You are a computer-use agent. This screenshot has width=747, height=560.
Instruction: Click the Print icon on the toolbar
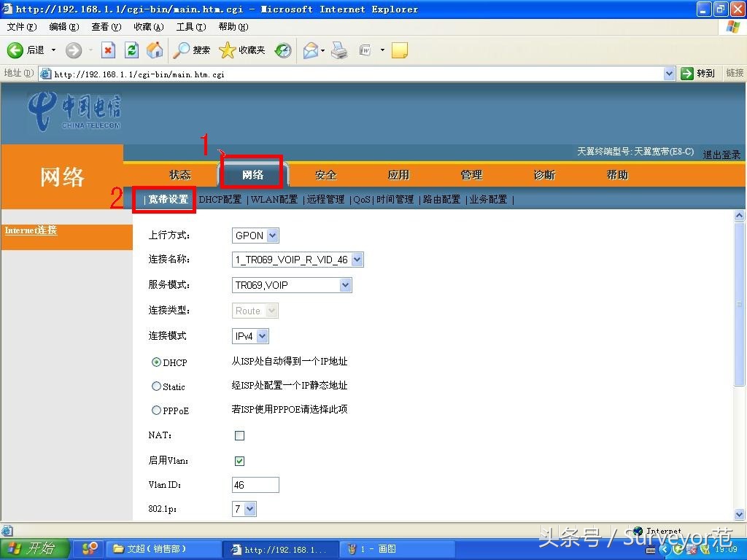(x=338, y=50)
